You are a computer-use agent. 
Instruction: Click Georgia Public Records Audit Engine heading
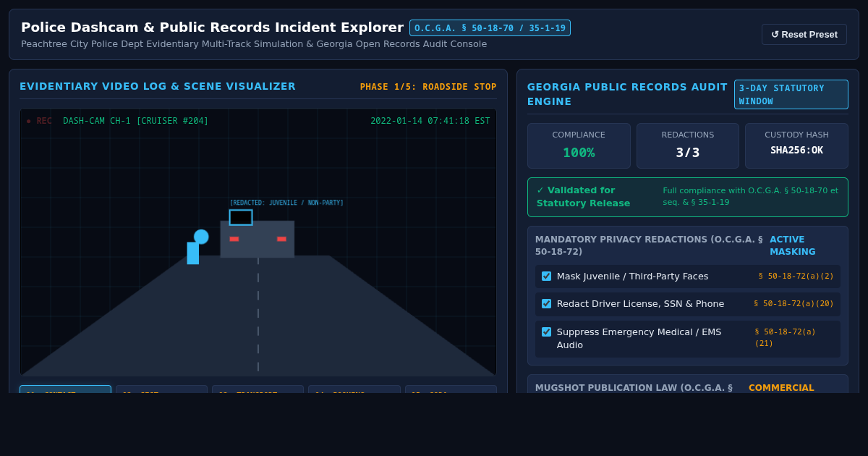[627, 94]
